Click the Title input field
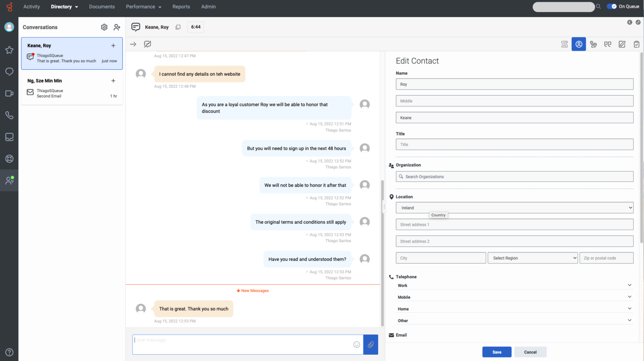 [x=514, y=144]
